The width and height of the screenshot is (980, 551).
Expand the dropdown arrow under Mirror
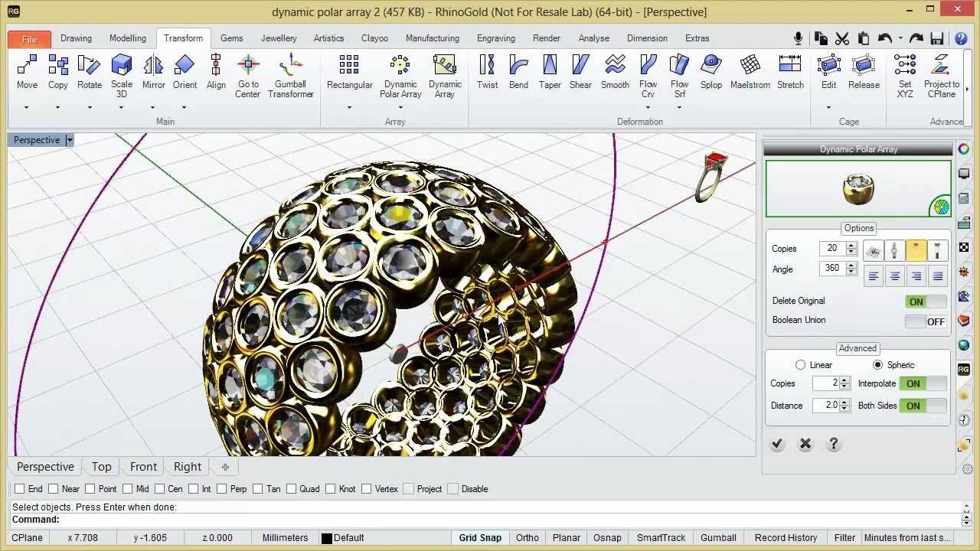[153, 107]
